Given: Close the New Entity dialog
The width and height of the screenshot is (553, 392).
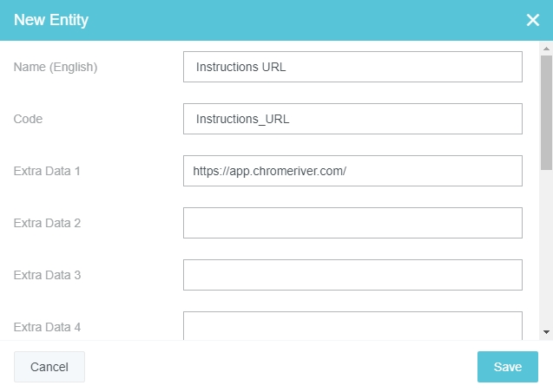Looking at the screenshot, I should (532, 20).
